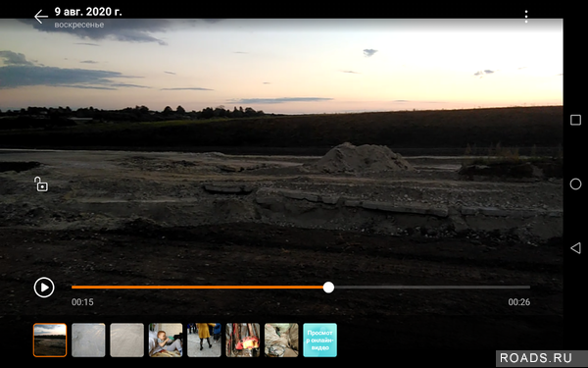
Task: Go back using the top-left arrow
Action: click(x=41, y=17)
